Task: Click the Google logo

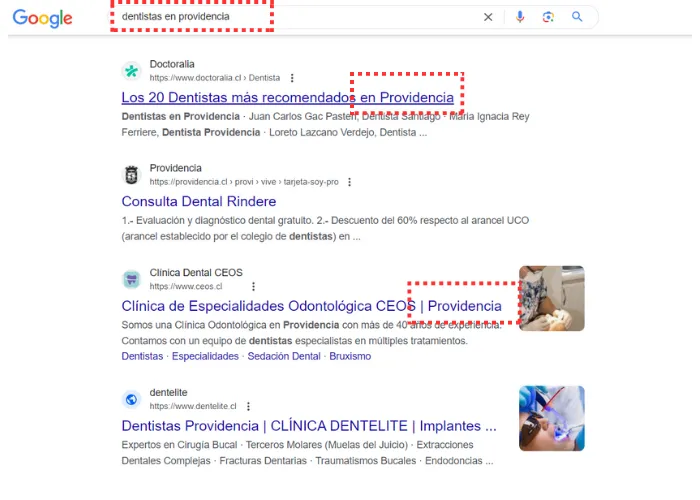Action: coord(42,18)
